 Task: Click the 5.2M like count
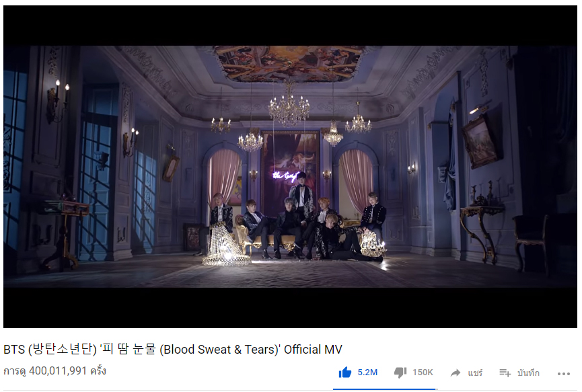(x=367, y=373)
